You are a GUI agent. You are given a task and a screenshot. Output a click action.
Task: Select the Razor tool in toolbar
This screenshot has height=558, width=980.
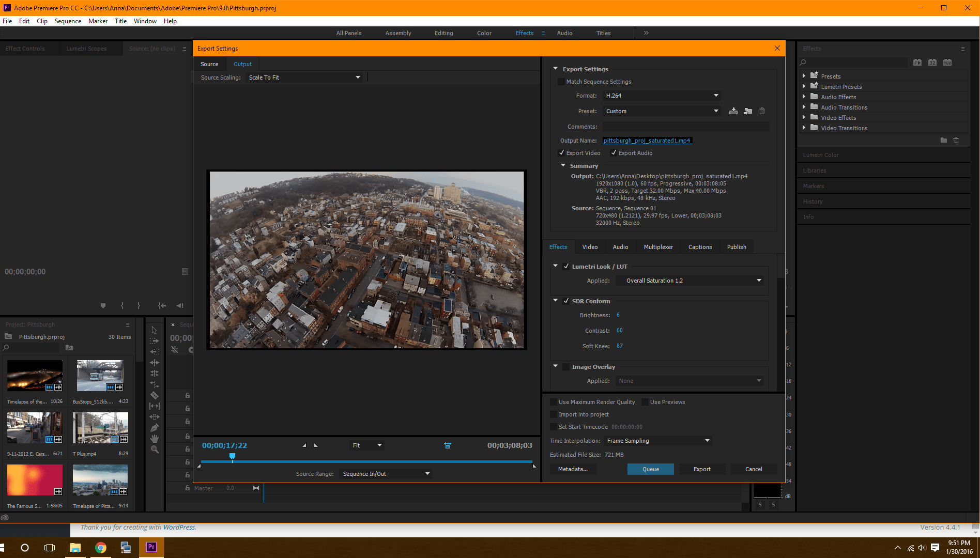coord(155,395)
